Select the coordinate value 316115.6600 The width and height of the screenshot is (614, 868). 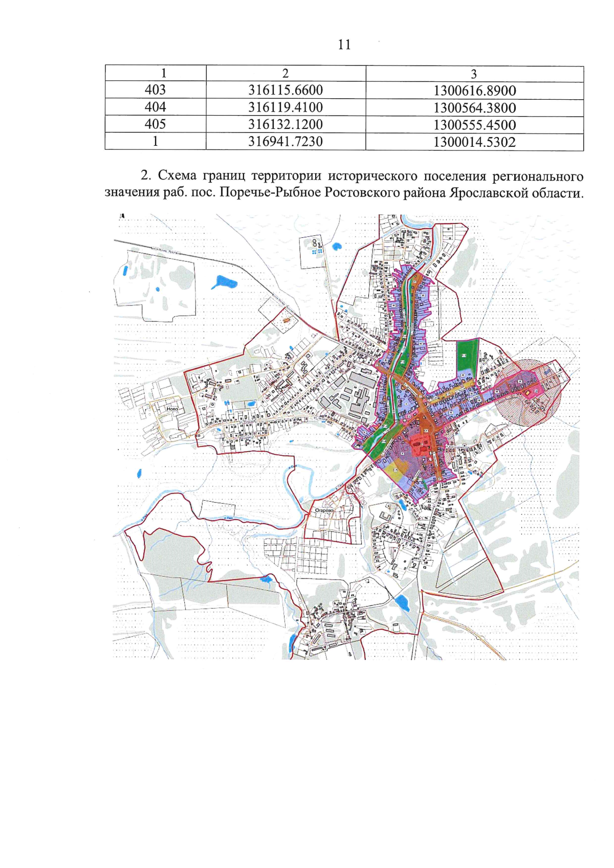click(x=286, y=91)
